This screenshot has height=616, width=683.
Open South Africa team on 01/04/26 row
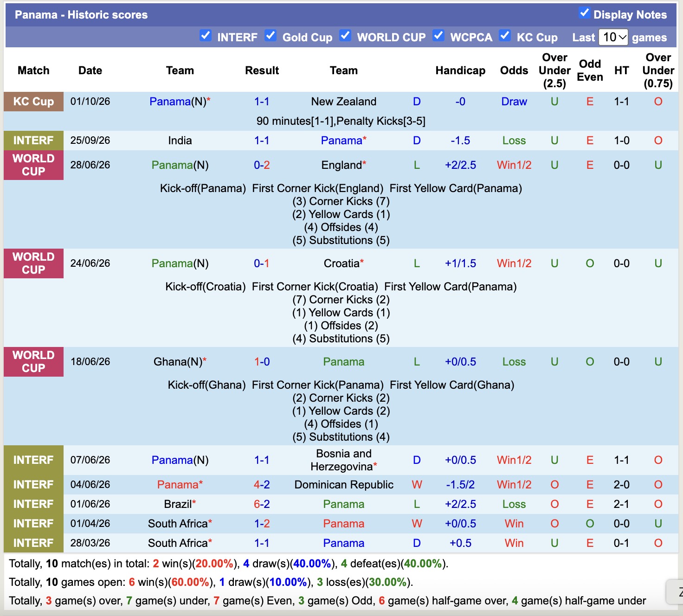pos(178,524)
